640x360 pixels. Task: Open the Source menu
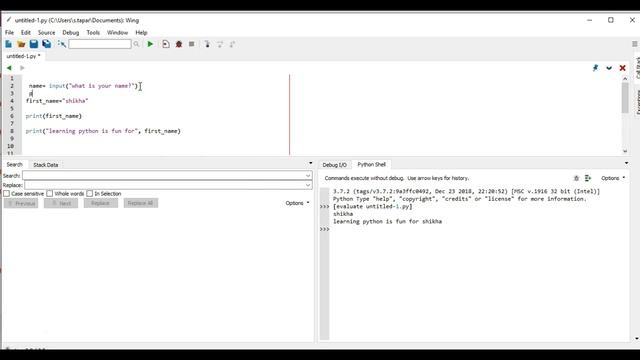47,32
